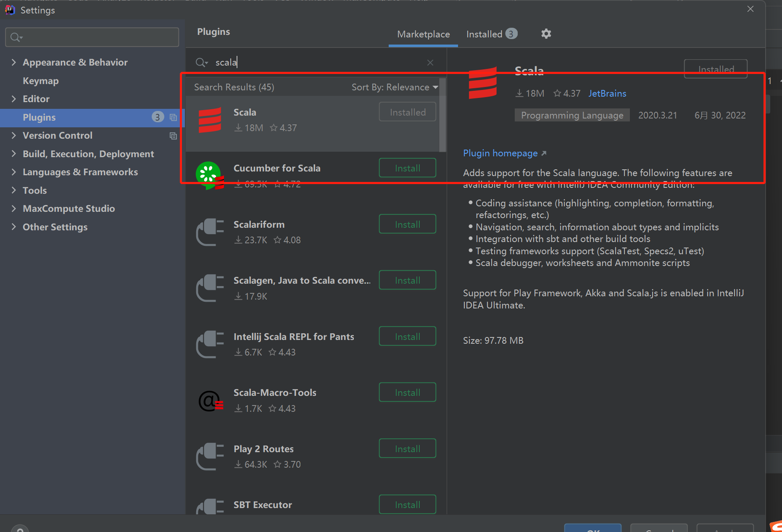Select the Play 2 Routes plugin name
The image size is (782, 532).
click(263, 449)
